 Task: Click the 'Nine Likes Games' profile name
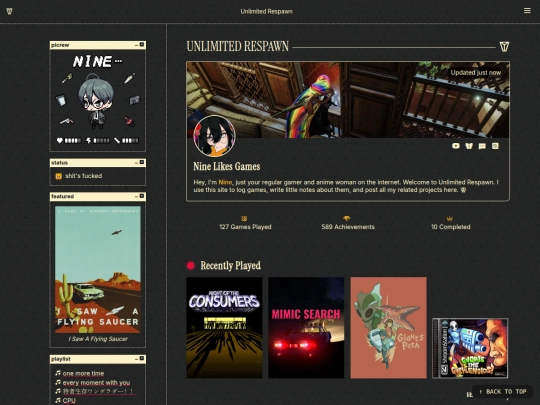[x=227, y=167]
